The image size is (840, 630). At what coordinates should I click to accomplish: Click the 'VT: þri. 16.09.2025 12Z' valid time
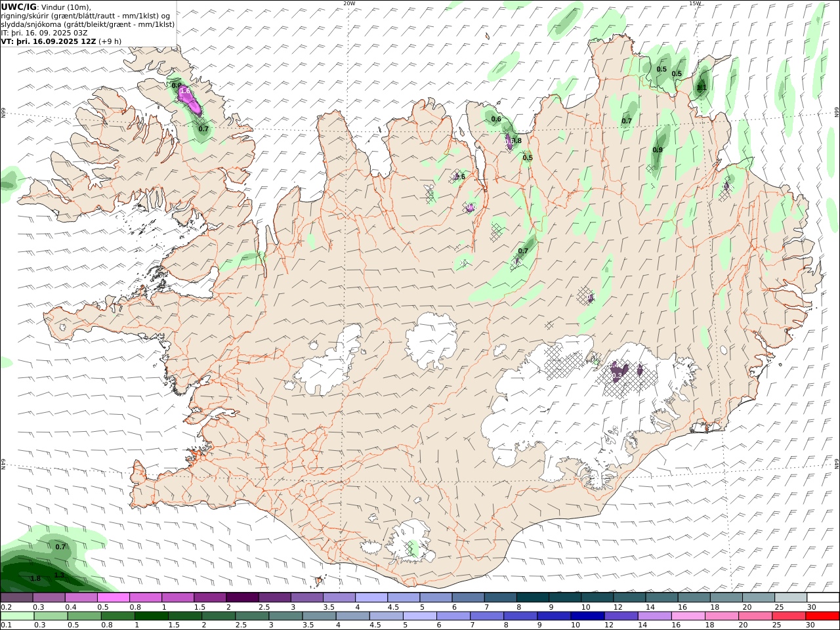pyautogui.click(x=49, y=41)
